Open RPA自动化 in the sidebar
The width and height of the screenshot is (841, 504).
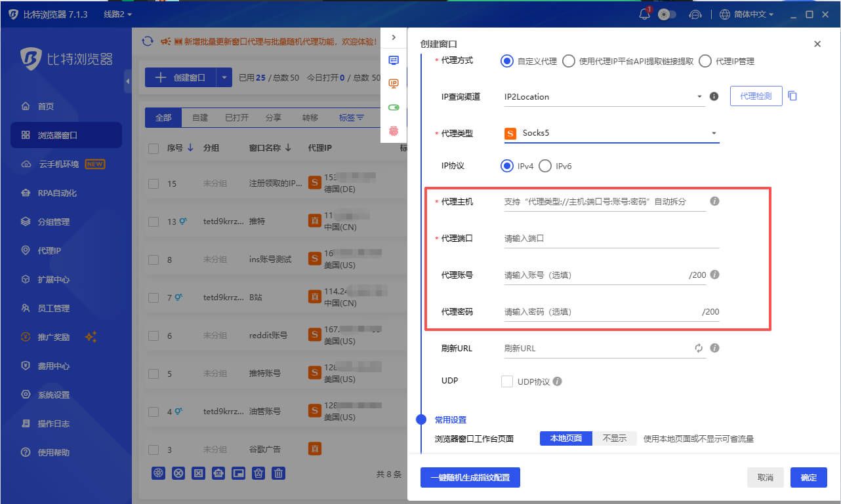tap(66, 193)
